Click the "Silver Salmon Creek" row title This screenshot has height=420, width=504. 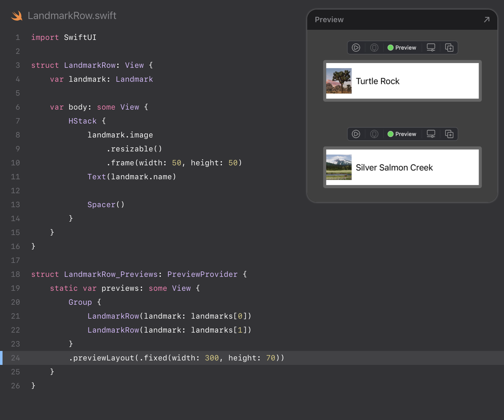[x=394, y=168]
